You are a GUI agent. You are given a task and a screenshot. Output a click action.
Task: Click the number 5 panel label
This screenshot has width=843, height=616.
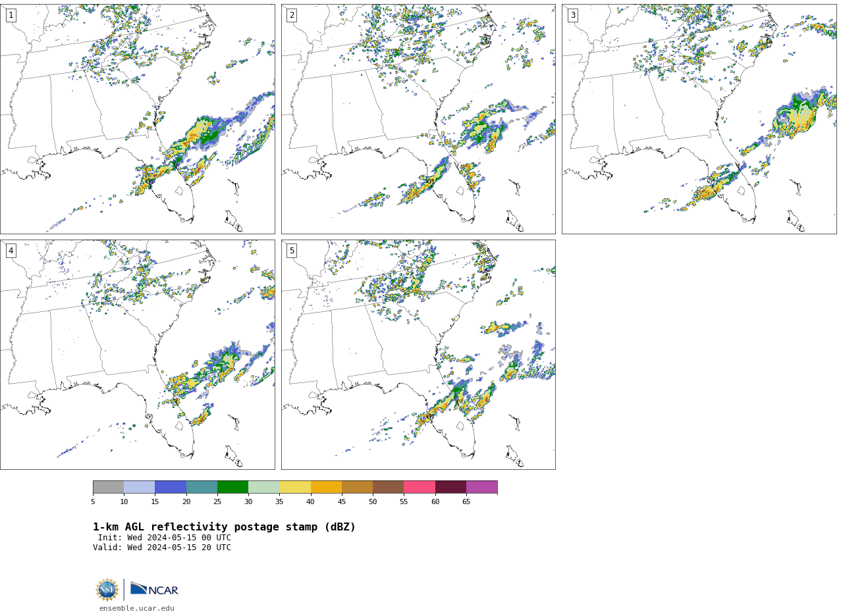pyautogui.click(x=292, y=251)
